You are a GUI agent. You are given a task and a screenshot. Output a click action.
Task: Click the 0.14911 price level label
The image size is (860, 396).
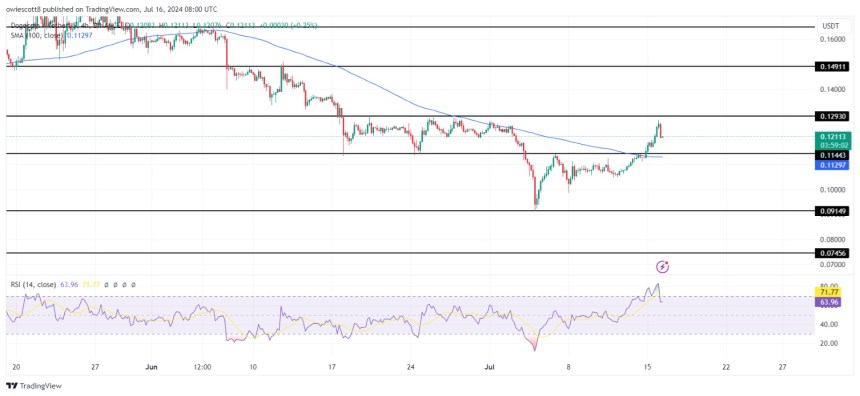click(x=834, y=66)
